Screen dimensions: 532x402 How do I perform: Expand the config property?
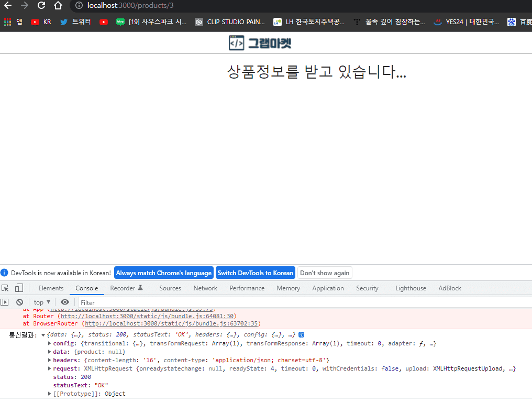pos(50,343)
